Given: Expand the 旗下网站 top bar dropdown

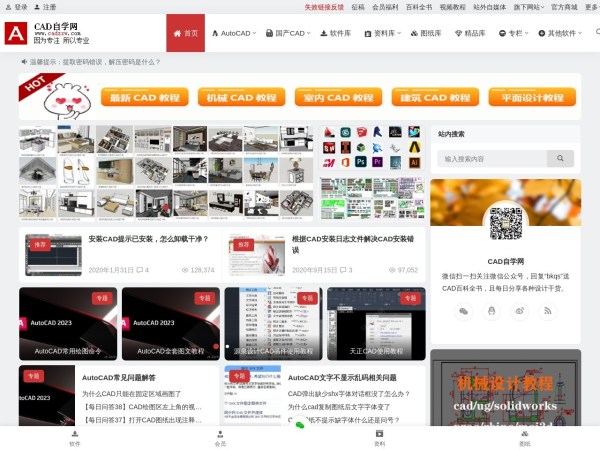Looking at the screenshot, I should coord(527,6).
